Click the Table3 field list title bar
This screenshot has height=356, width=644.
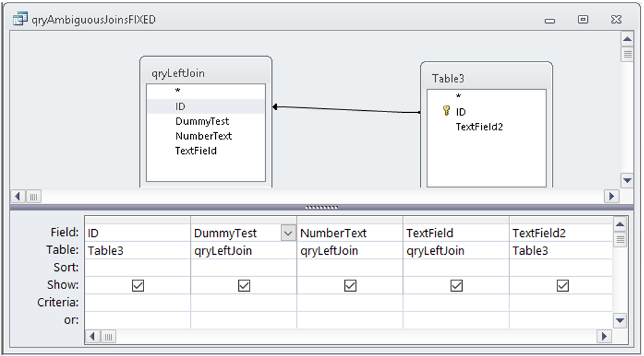(486, 78)
